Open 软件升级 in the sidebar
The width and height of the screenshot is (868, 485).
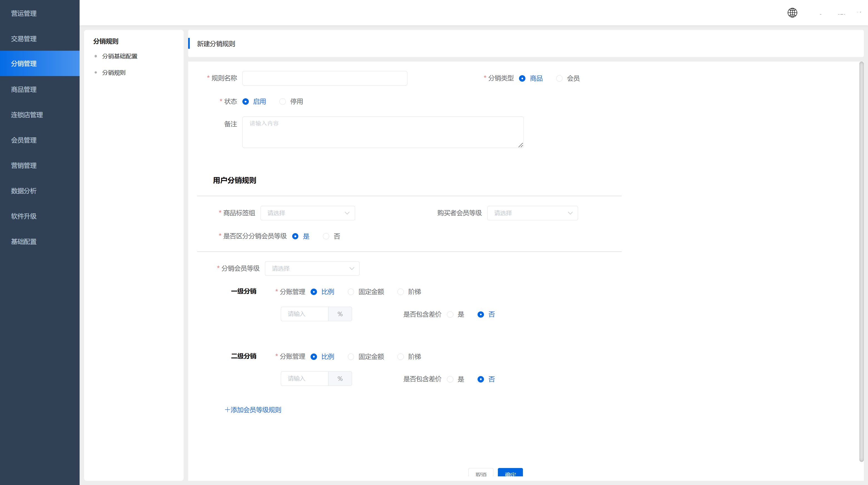[x=40, y=216]
